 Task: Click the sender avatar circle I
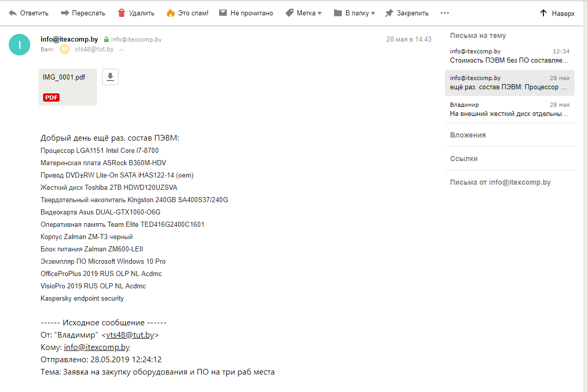[19, 45]
